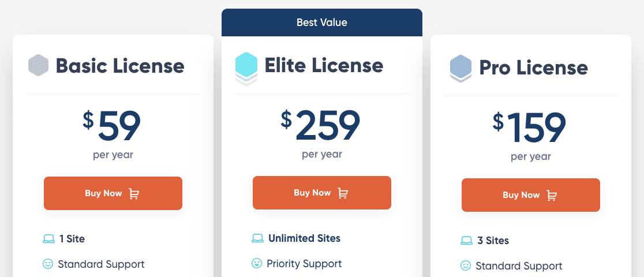Viewport: 644px width, 277px height.
Task: Buy the Elite License for $259
Action: (322, 193)
